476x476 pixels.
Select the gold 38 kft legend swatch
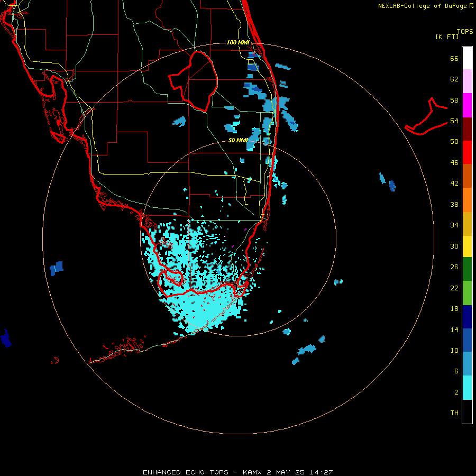[467, 224]
